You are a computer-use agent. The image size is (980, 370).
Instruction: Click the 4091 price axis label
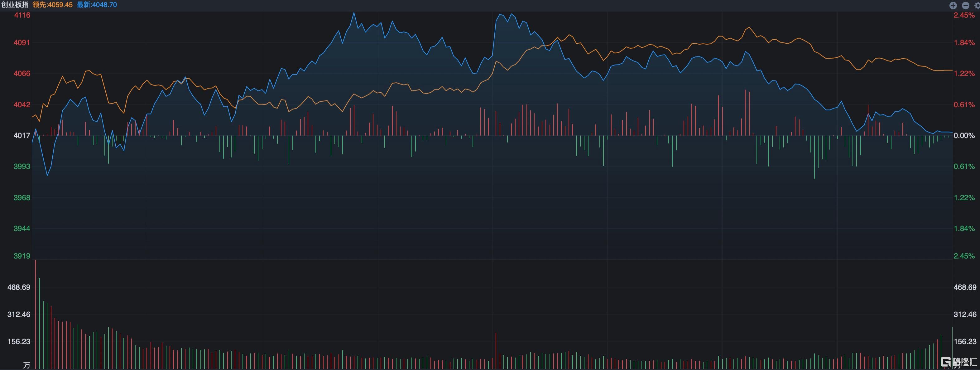point(22,43)
